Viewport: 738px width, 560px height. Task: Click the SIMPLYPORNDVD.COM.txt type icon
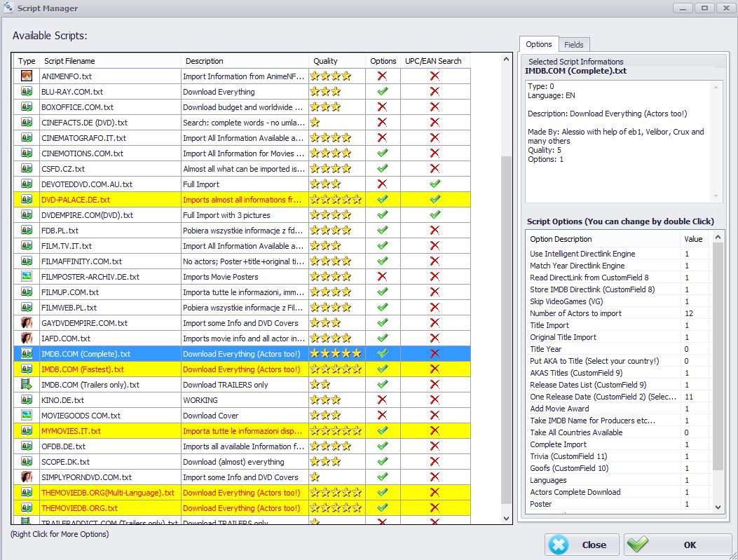[x=27, y=477]
